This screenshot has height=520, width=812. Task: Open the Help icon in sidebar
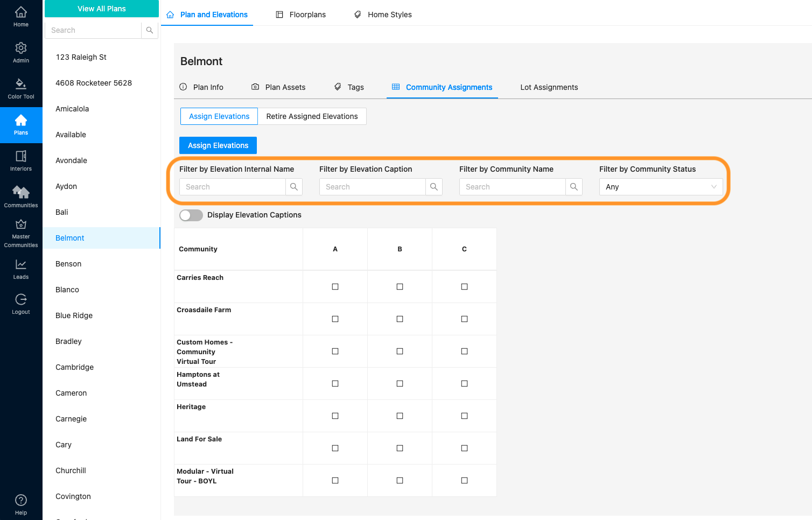tap(21, 504)
